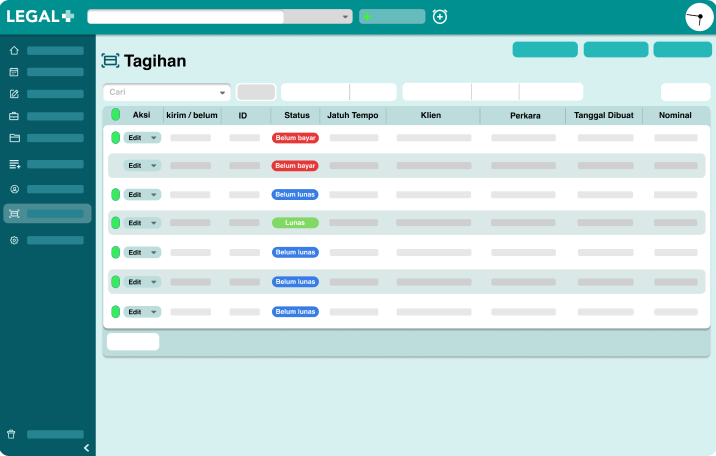Open the trash bin icon in sidebar

(x=11, y=434)
